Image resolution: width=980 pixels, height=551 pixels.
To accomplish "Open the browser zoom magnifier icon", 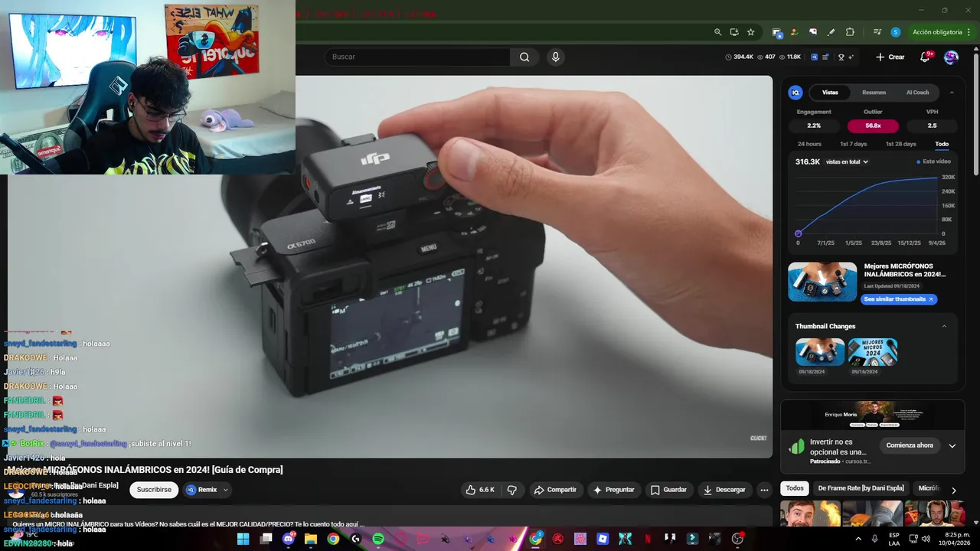I will point(717,32).
